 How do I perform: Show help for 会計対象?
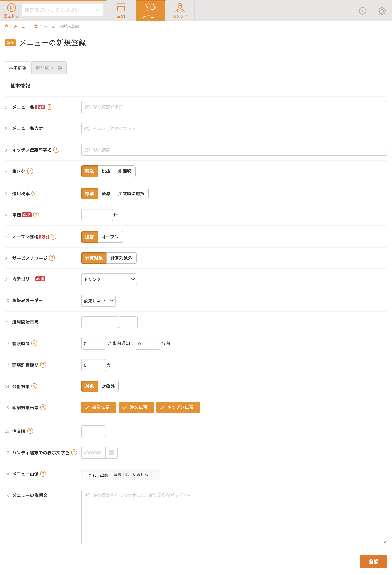[34, 386]
